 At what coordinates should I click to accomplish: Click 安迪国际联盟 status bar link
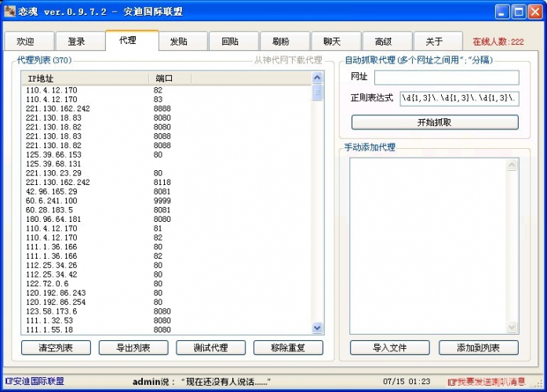(x=35, y=381)
